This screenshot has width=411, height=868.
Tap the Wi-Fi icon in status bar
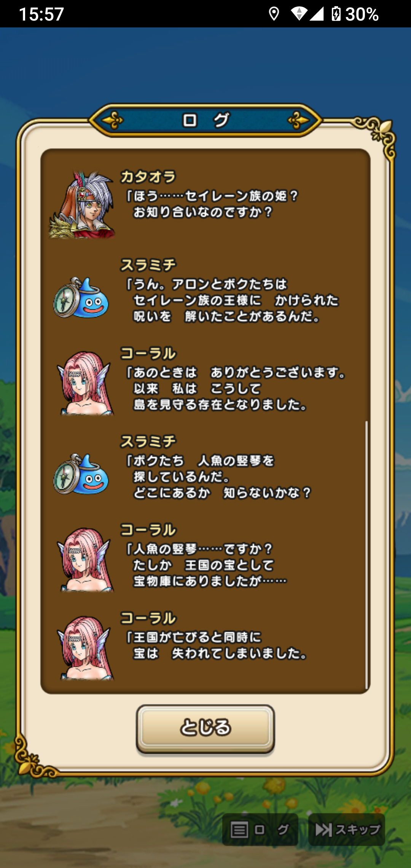299,14
